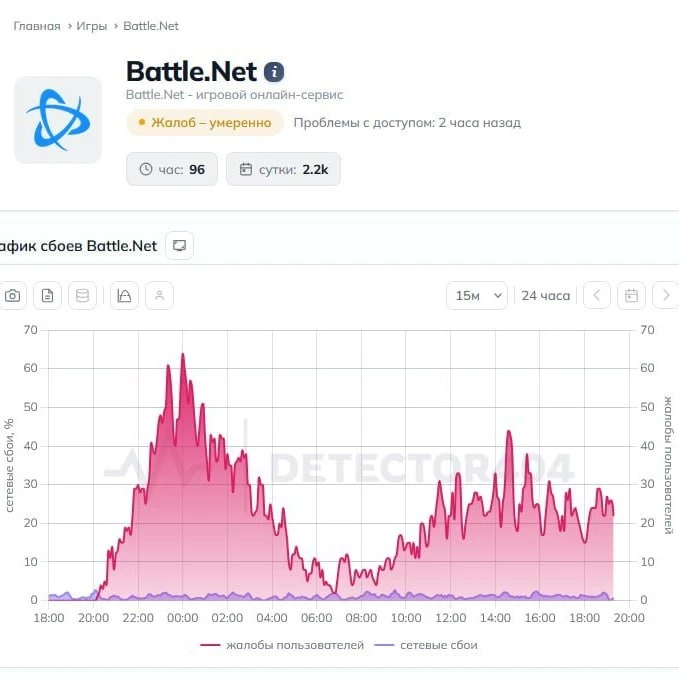Click the document export icon
Viewport: 679px width, 679px height.
(x=48, y=296)
